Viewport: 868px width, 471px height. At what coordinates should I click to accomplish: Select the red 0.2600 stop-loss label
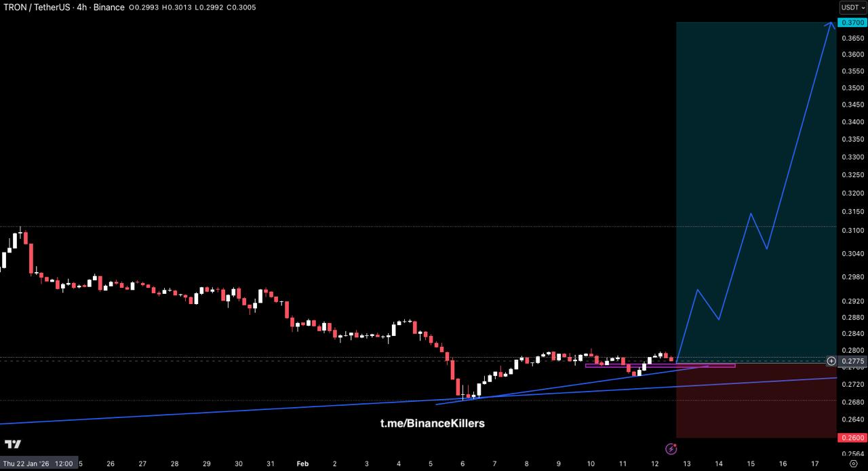click(852, 438)
